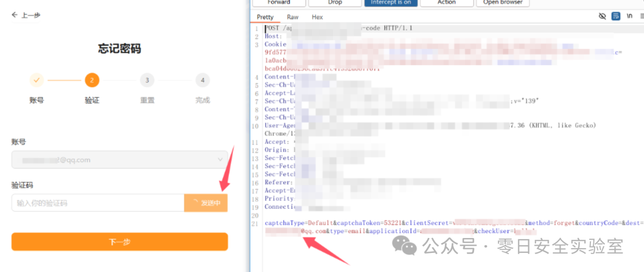Click the 账号 field label above dropdown
644x272 pixels.
18,141
